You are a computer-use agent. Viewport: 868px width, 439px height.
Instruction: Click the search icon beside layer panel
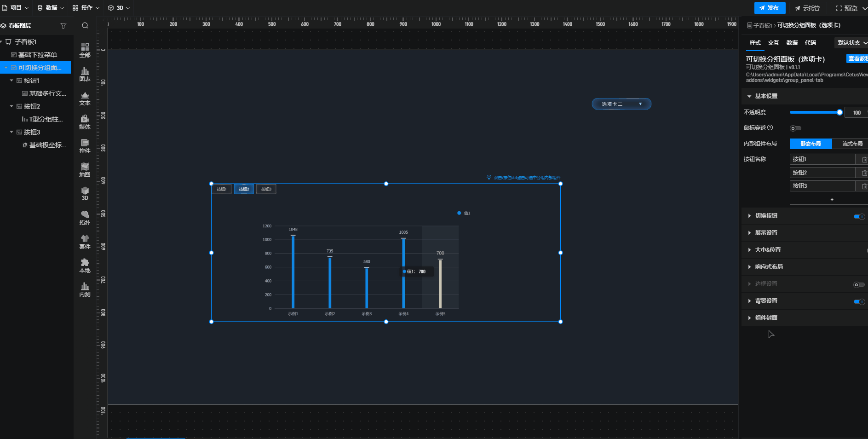85,26
